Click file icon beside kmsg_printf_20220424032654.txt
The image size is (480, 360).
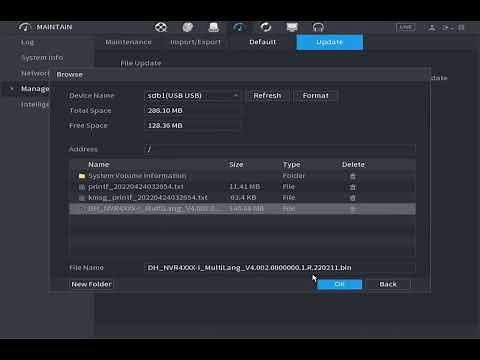(82, 198)
